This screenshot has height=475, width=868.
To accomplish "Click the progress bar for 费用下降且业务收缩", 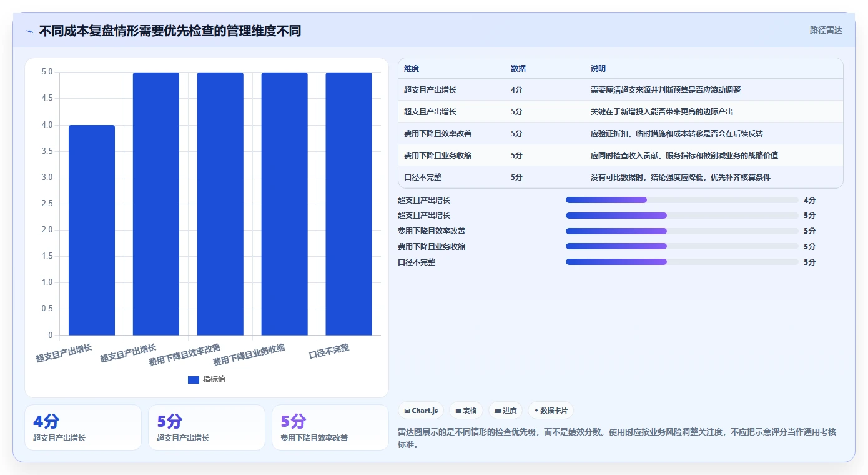I will click(682, 246).
